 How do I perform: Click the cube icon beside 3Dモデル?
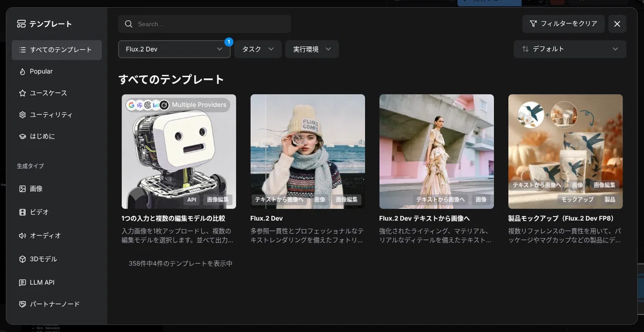22,259
